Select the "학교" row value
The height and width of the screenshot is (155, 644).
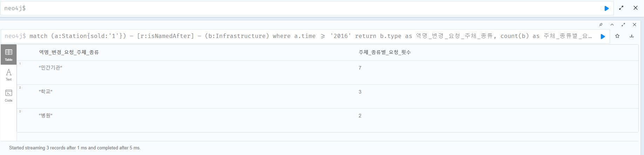(x=46, y=92)
